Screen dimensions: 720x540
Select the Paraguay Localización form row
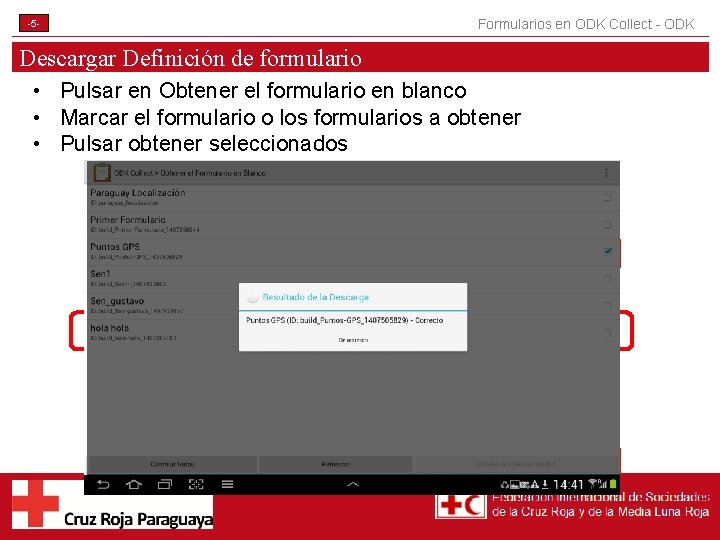pos(353,198)
